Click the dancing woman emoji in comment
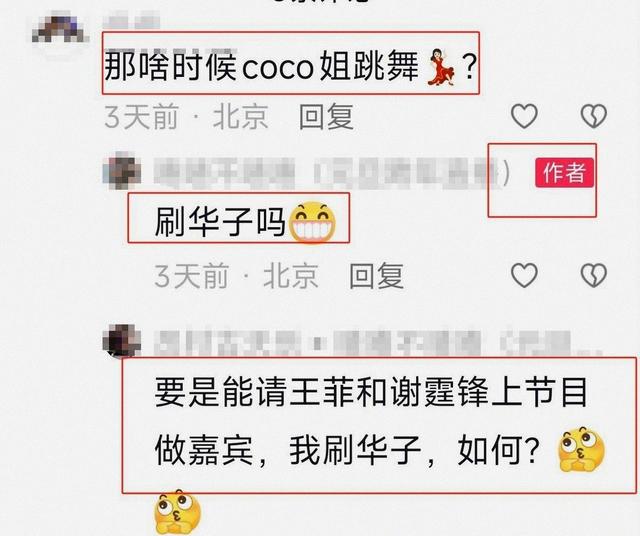The image size is (640, 536). click(440, 67)
